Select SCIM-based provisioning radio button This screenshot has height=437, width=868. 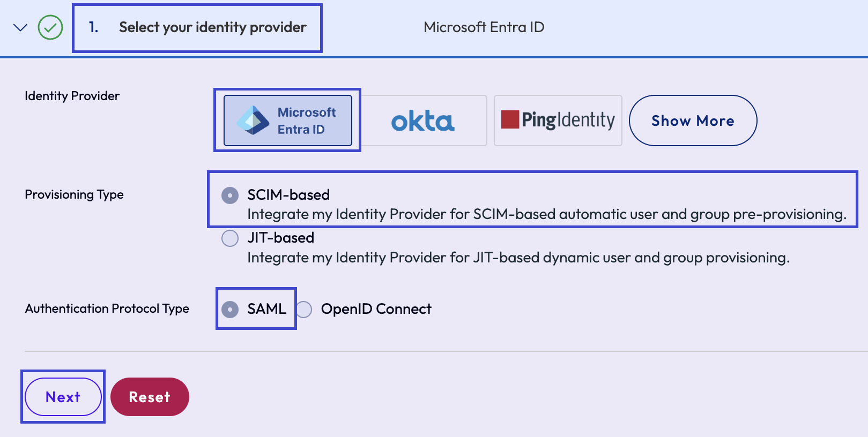230,195
